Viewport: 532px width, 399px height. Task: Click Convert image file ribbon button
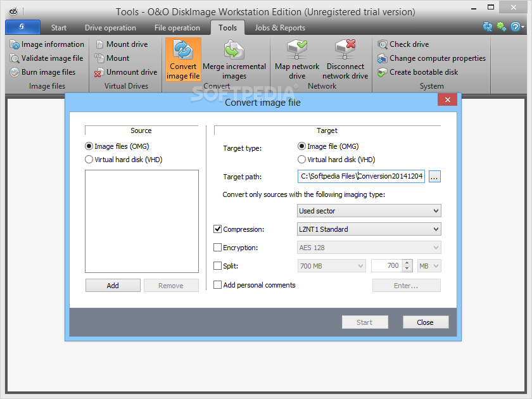[x=183, y=60]
